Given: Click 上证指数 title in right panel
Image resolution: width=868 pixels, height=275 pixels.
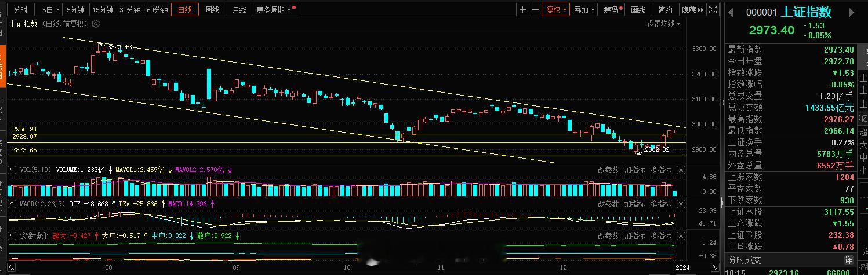Looking at the screenshot, I should coord(807,12).
